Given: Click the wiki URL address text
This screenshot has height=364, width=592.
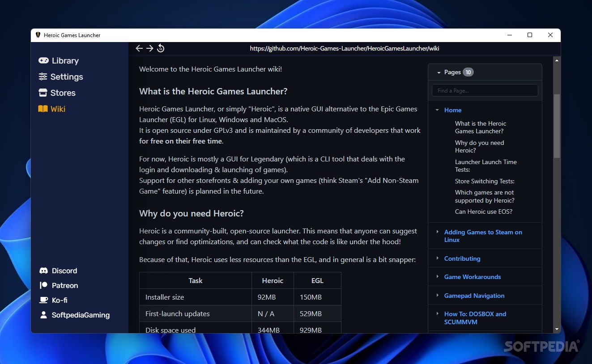Looking at the screenshot, I should tap(345, 48).
